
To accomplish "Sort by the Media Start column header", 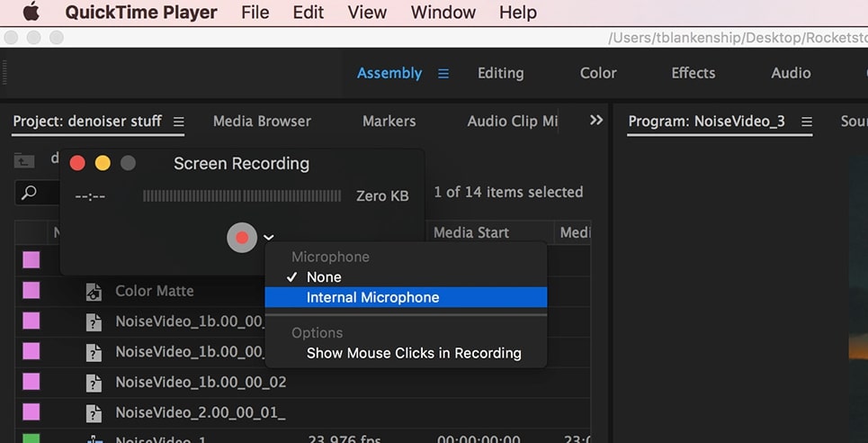I will coord(471,232).
